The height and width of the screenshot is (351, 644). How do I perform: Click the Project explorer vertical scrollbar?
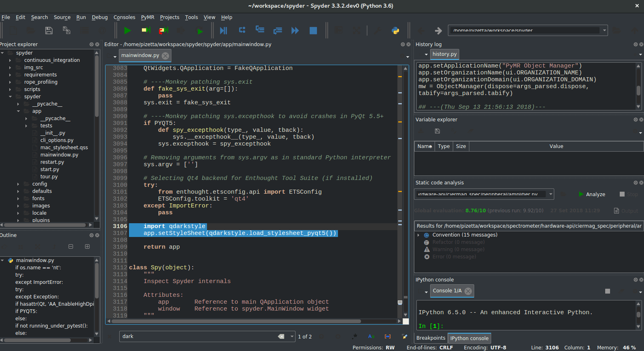97,87
